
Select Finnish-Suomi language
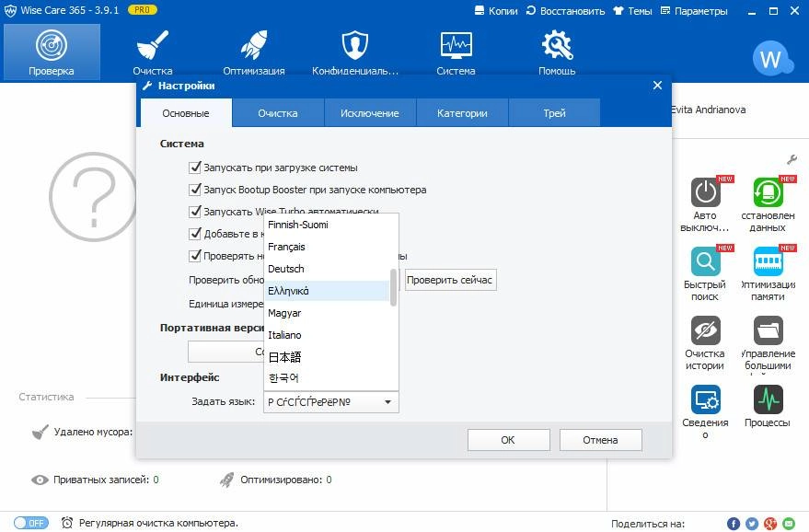point(327,225)
